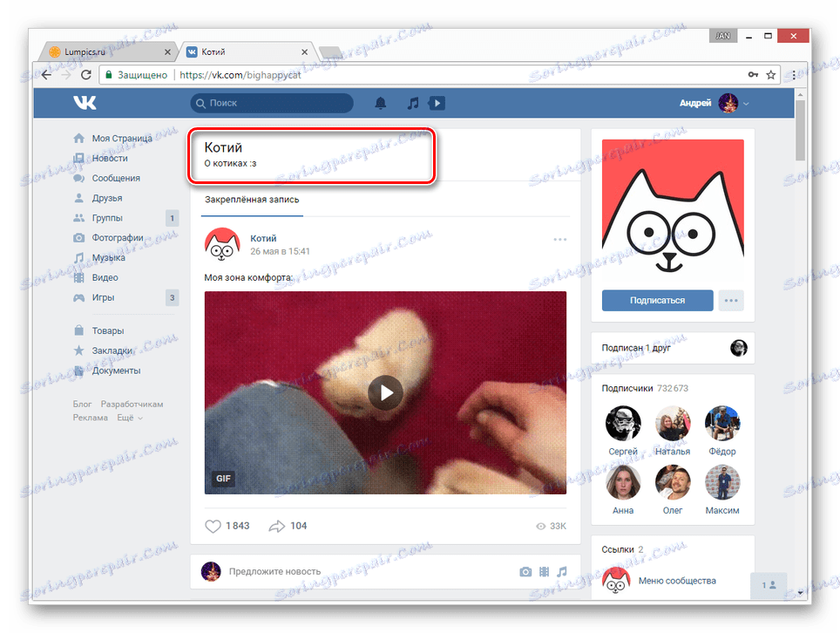The width and height of the screenshot is (840, 633).
Task: Share the post using the arrow icon
Action: tap(276, 526)
